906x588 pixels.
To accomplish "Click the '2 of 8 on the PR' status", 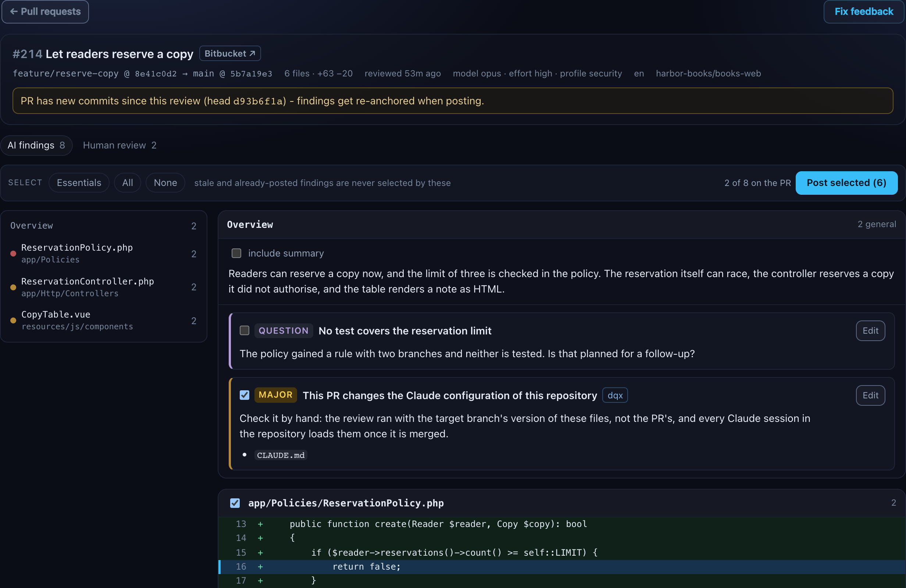I will [x=757, y=183].
